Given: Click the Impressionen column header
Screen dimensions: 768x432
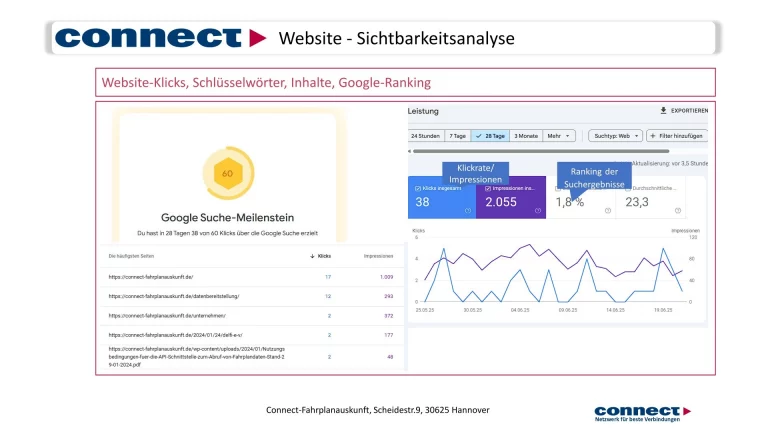Looking at the screenshot, I should 378,256.
